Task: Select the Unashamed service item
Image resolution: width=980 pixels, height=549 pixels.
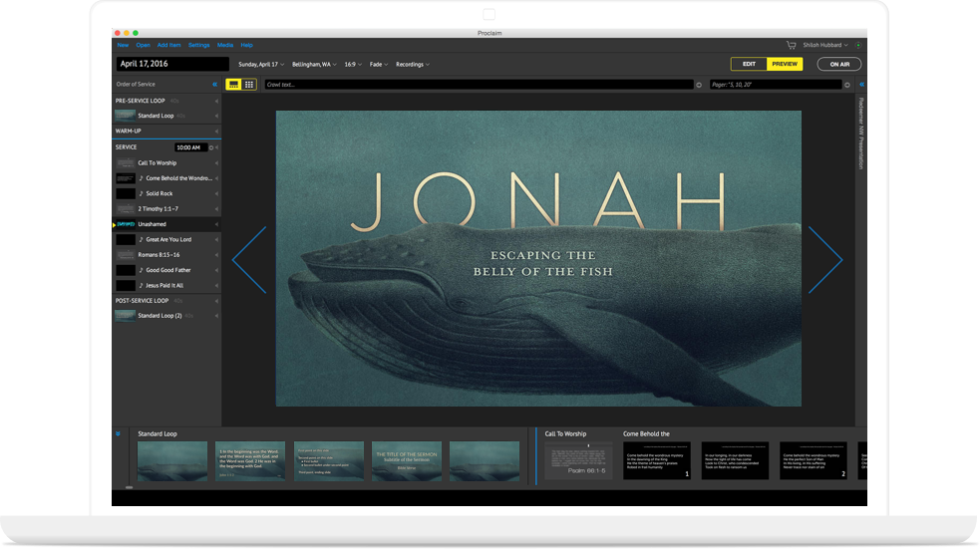Action: coord(166,224)
